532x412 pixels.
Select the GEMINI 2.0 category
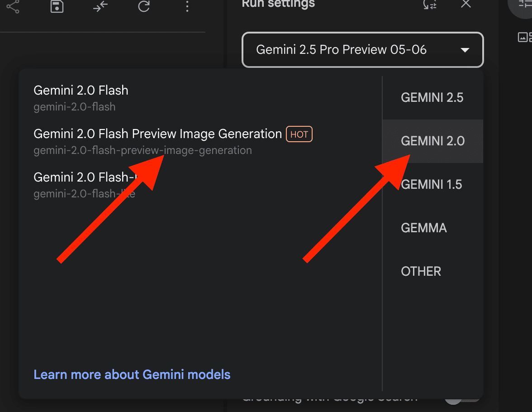click(x=432, y=141)
